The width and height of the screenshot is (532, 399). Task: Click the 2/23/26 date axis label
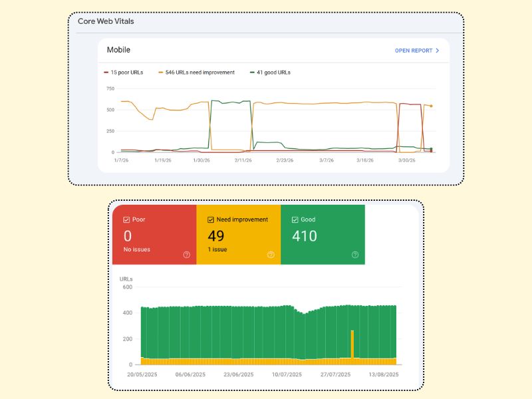285,160
